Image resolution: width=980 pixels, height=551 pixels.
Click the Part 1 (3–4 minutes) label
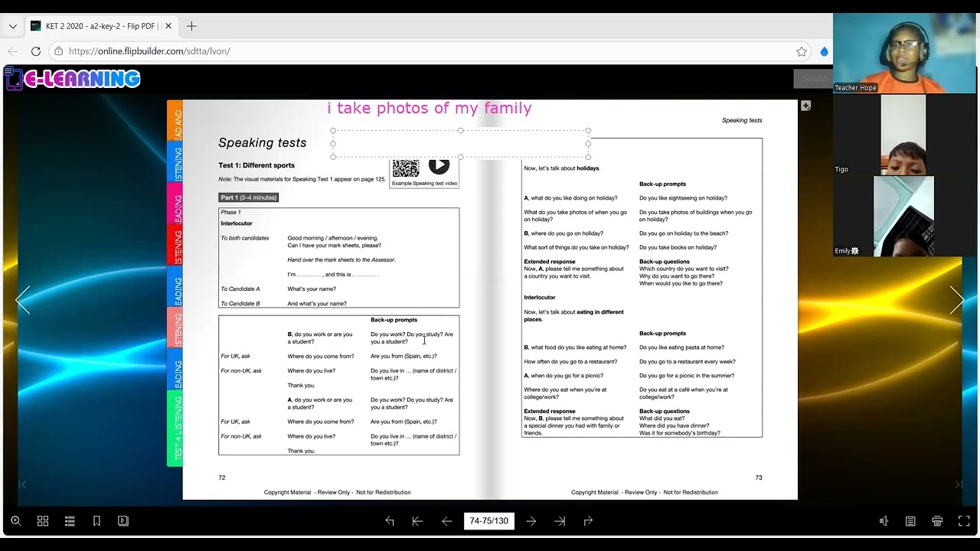point(248,197)
